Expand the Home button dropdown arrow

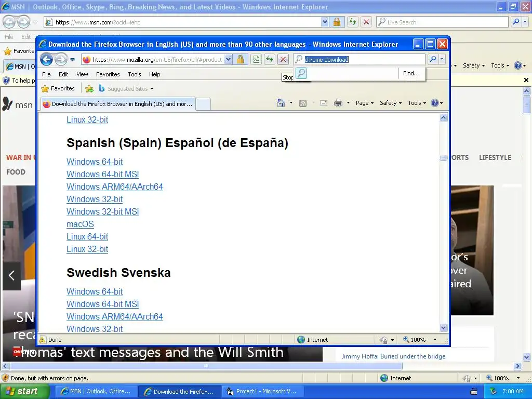[x=291, y=103]
